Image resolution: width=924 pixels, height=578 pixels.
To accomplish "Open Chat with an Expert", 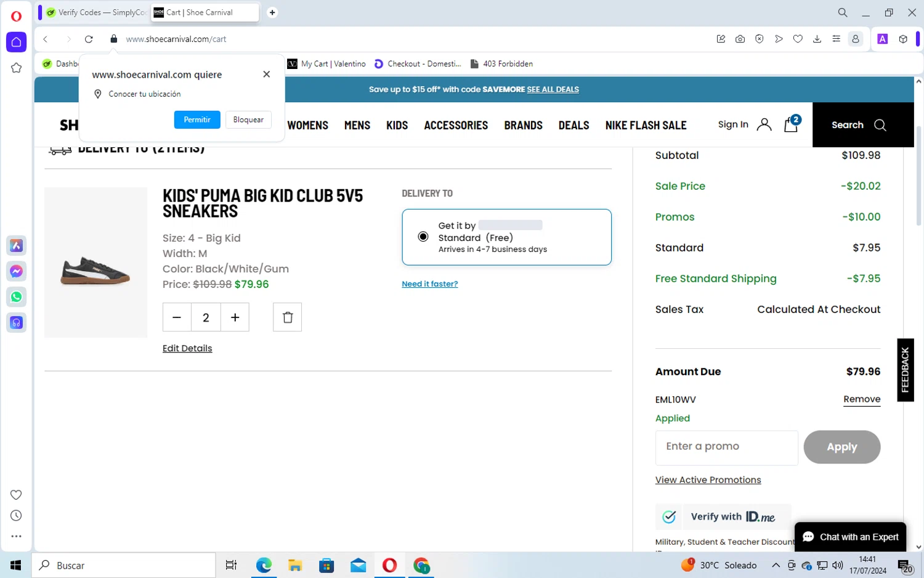I will coord(851,537).
